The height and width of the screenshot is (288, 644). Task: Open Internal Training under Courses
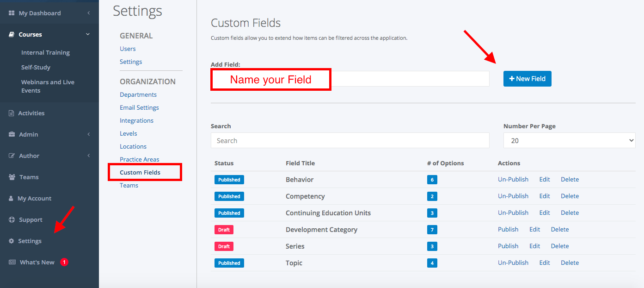point(45,52)
